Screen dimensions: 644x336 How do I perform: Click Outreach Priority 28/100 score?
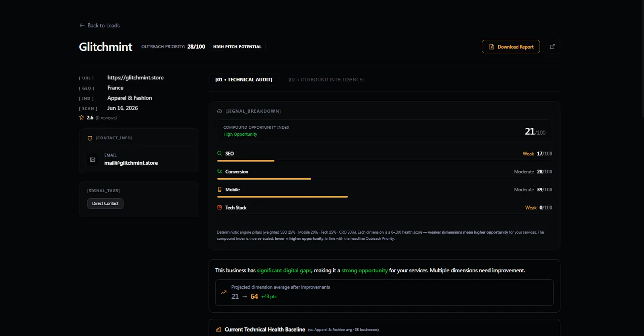pos(173,47)
